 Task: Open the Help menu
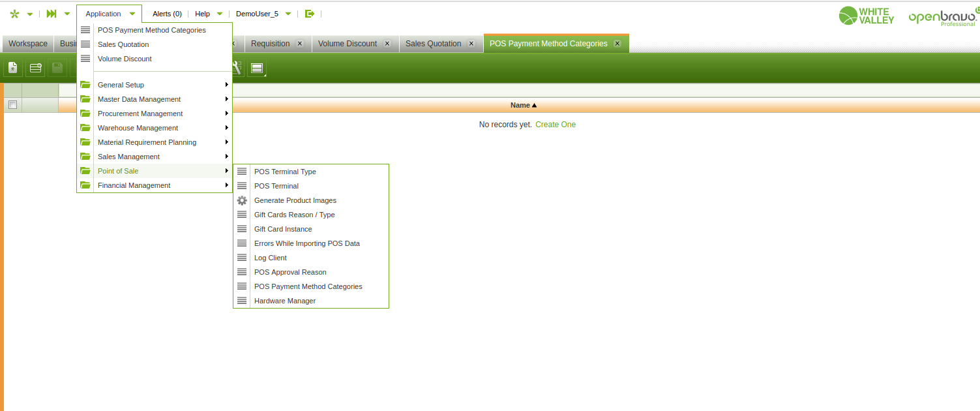pyautogui.click(x=203, y=14)
